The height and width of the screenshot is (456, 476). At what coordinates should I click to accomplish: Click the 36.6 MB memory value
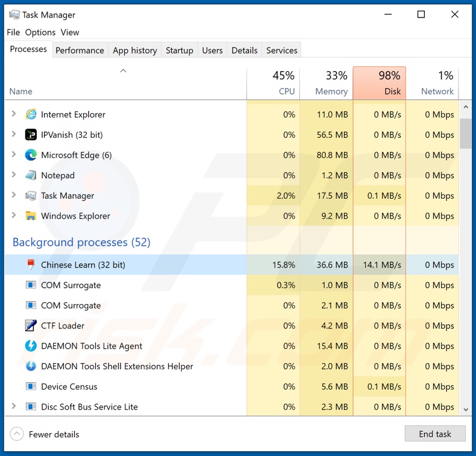(333, 265)
